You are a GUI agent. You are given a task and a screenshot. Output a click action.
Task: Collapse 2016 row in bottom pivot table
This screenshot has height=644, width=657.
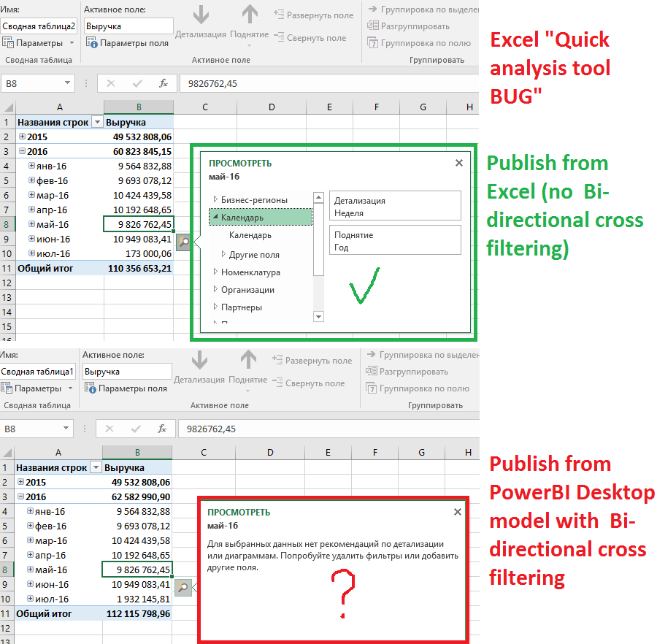(20, 497)
